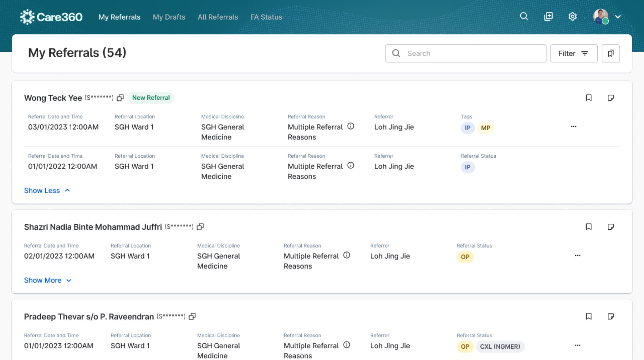Open notes for Pradeep Thevar
Screen dimensions: 644x360
point(611,316)
